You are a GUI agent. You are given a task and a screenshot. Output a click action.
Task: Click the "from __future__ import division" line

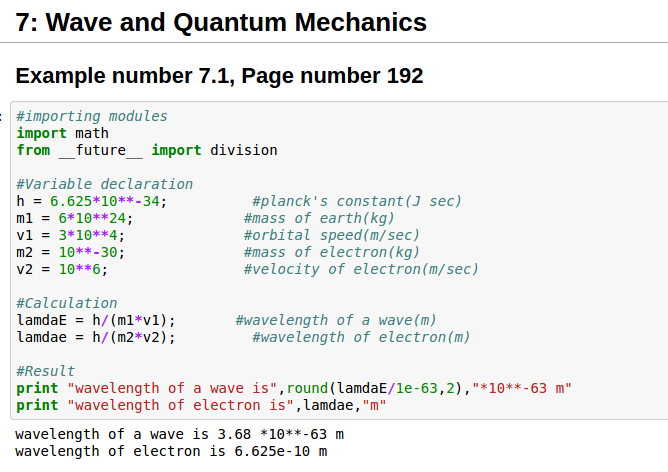click(147, 150)
